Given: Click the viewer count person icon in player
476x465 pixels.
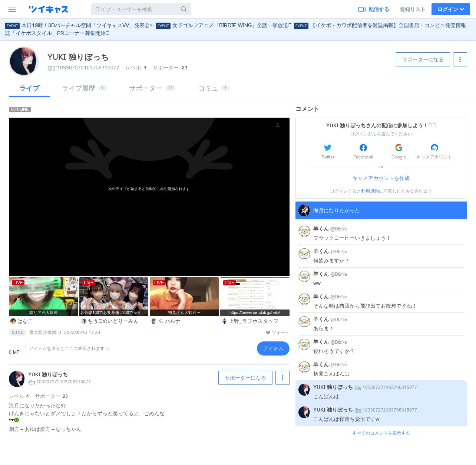Looking at the screenshot, I should (278, 125).
